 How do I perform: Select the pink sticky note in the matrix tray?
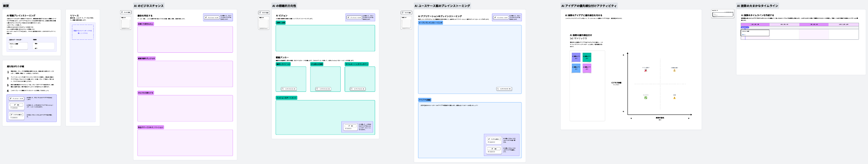click(587, 68)
